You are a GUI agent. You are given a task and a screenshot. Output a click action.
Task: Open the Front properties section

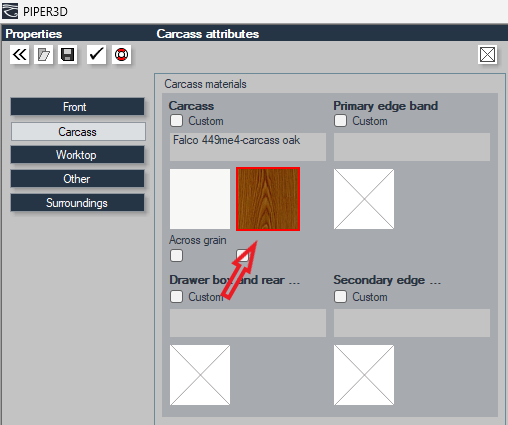[x=78, y=107]
